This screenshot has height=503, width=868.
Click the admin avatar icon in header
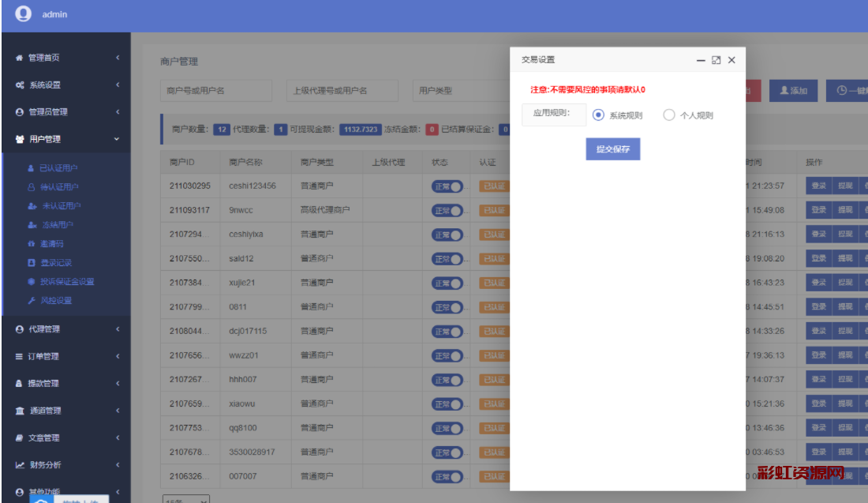tap(23, 13)
